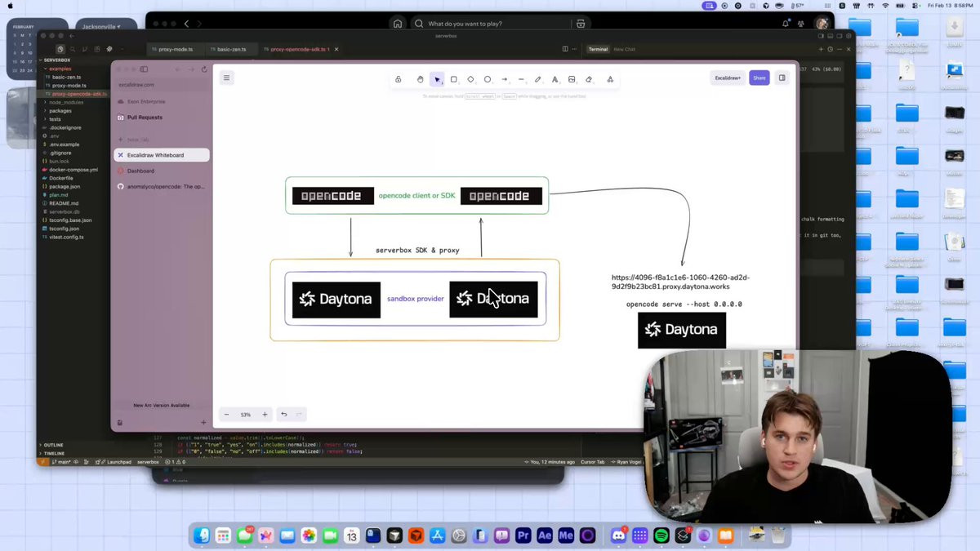Select the Insert image tool
Image resolution: width=980 pixels, height=551 pixels.
572,79
